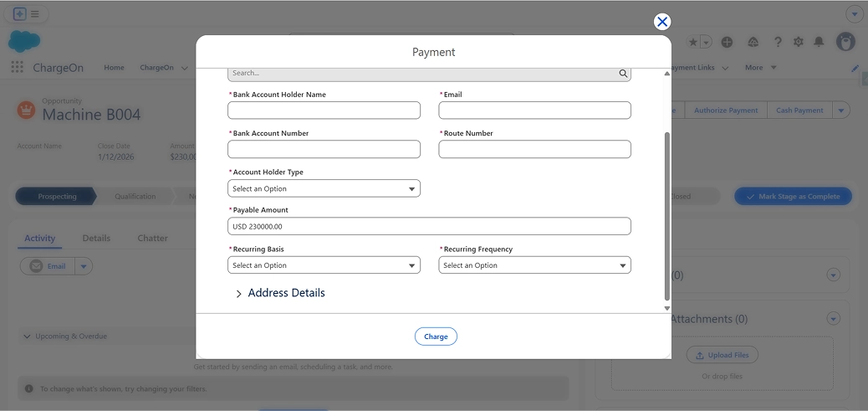Screen dimensions: 868x411
Task: Click the Payment dialog scrollbar thumb
Action: pyautogui.click(x=667, y=216)
